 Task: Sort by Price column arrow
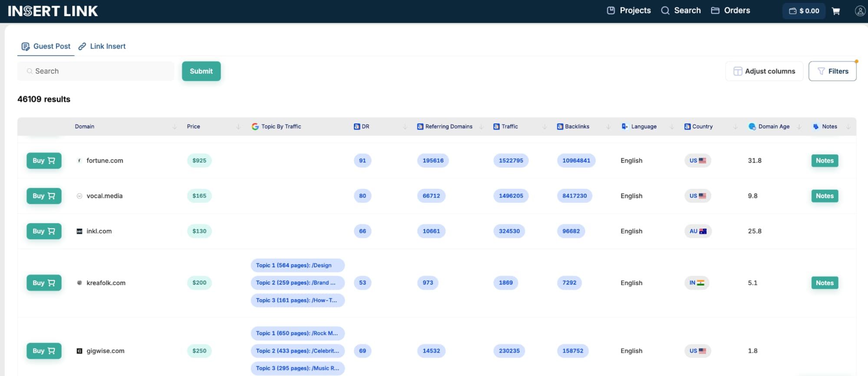238,126
